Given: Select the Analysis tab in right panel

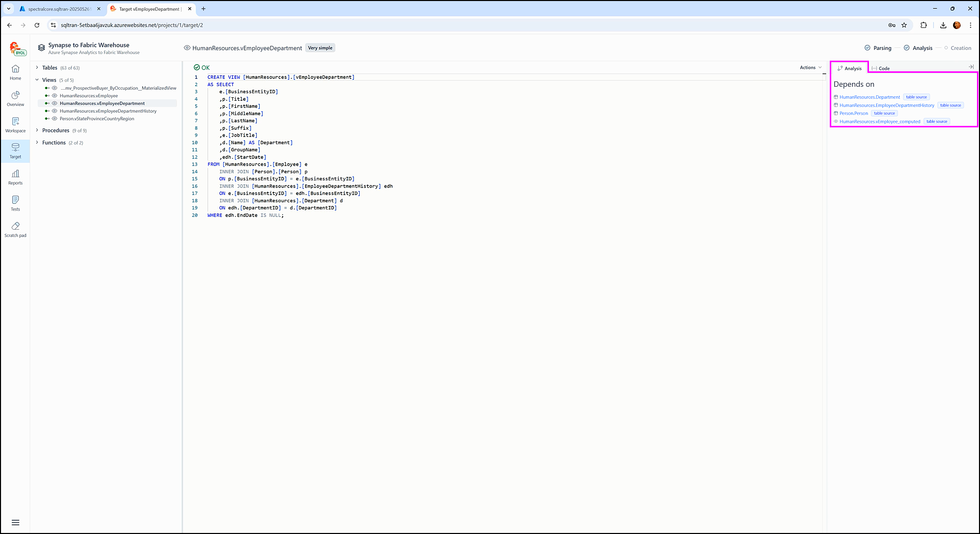Looking at the screenshot, I should (850, 68).
